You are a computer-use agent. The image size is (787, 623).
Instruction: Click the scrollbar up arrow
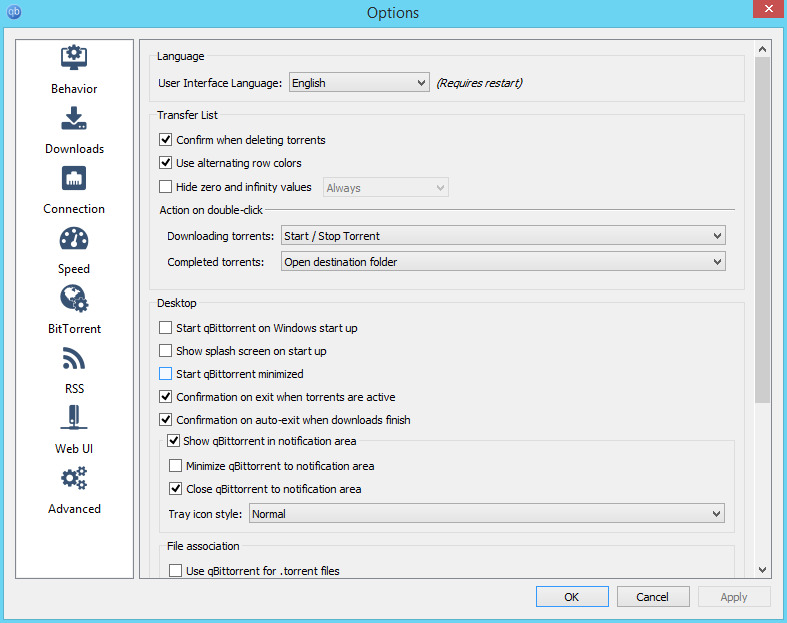pyautogui.click(x=762, y=49)
